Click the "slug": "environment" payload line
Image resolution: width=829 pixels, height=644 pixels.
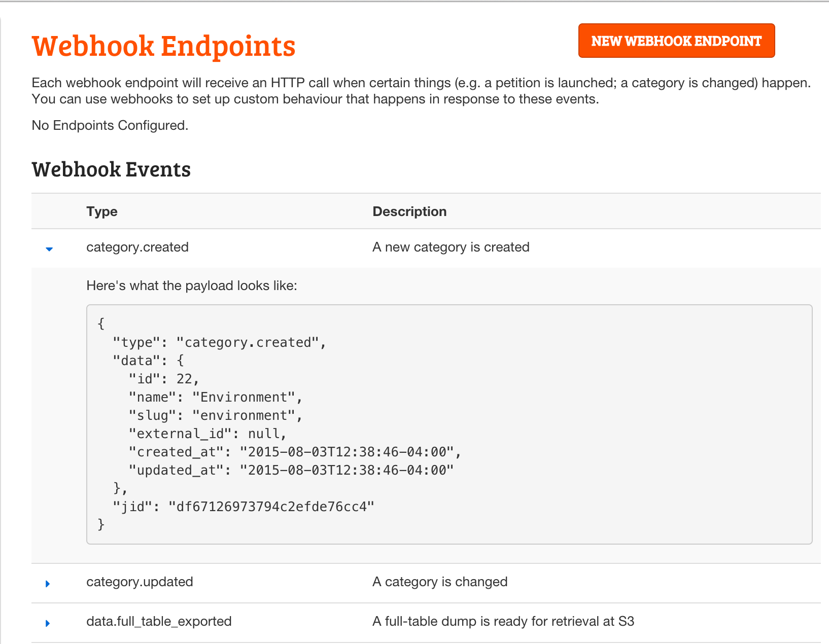216,415
